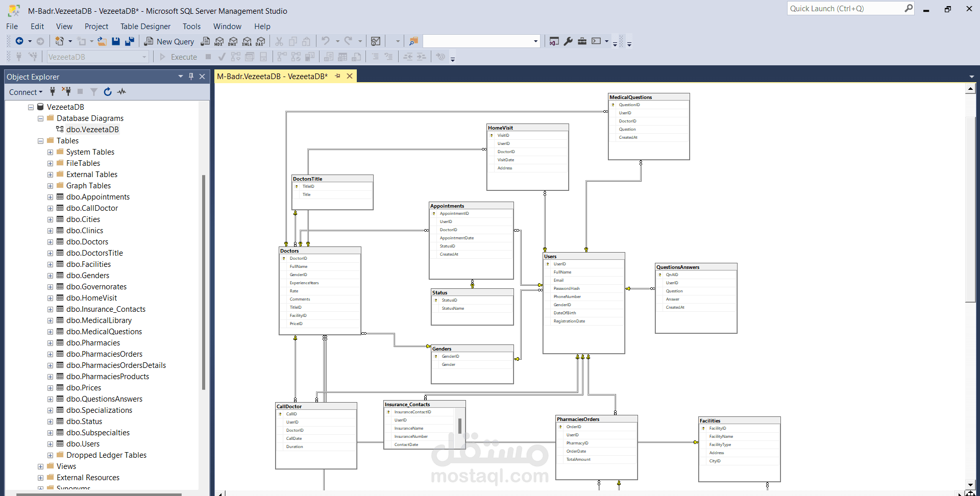Click the wrench icon in the toolbar

click(568, 41)
